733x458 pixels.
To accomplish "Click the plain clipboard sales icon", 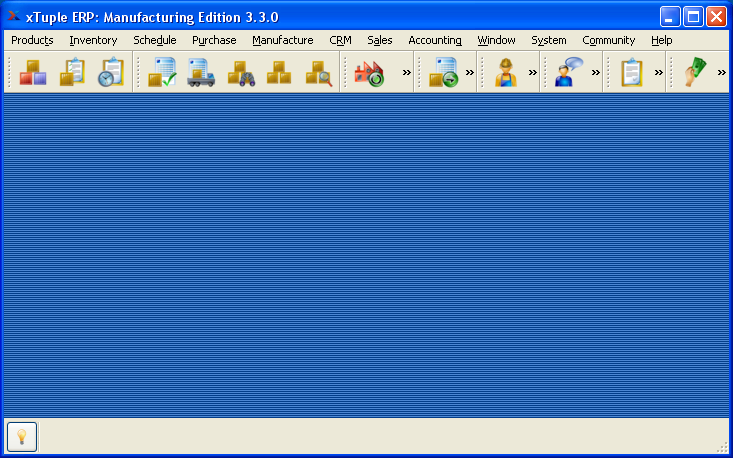I will click(x=632, y=72).
